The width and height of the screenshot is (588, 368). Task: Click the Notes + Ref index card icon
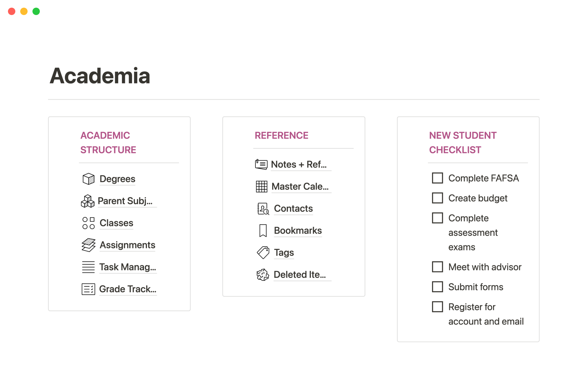click(261, 164)
